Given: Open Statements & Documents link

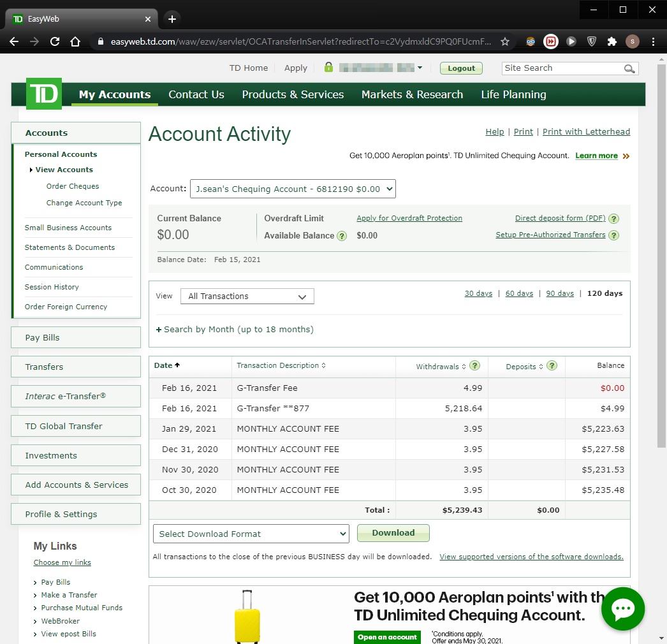Looking at the screenshot, I should (x=70, y=247).
